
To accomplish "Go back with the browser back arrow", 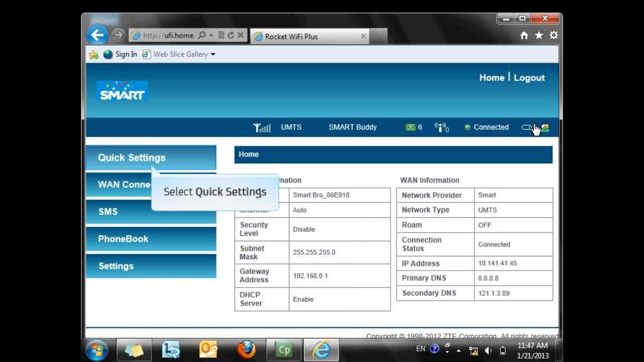I will click(98, 35).
